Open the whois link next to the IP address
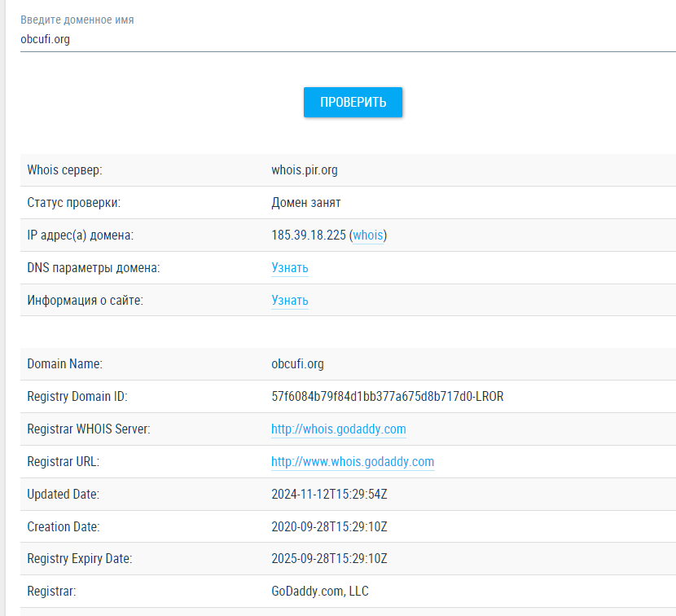676x616 pixels. point(368,235)
